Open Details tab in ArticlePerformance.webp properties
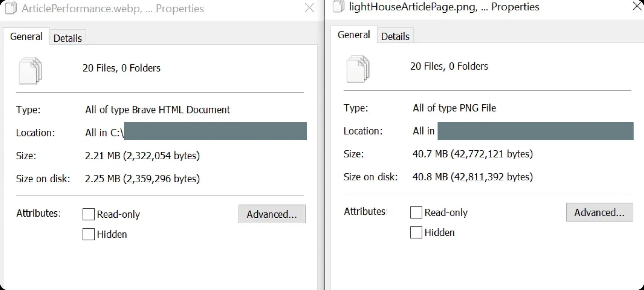Screen dimensions: 644x290 tap(68, 38)
